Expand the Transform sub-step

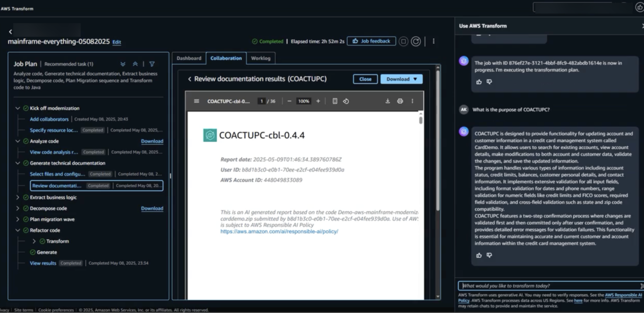[x=34, y=241]
